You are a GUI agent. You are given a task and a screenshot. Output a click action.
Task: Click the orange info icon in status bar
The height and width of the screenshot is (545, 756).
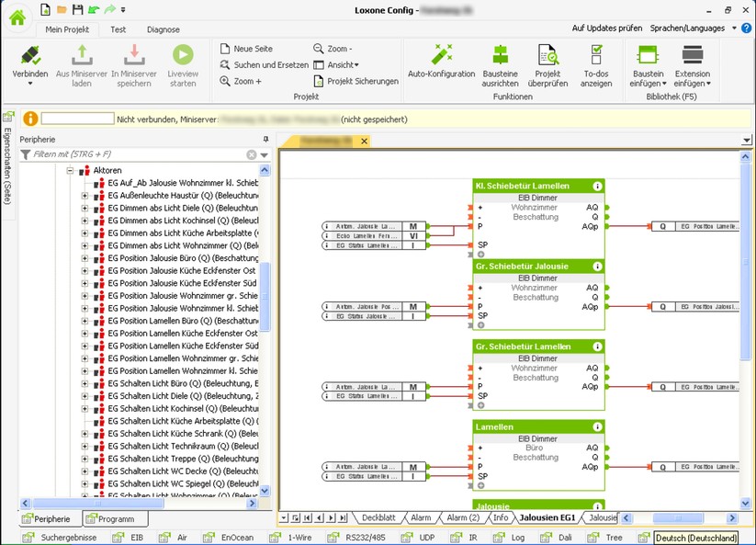(30, 119)
